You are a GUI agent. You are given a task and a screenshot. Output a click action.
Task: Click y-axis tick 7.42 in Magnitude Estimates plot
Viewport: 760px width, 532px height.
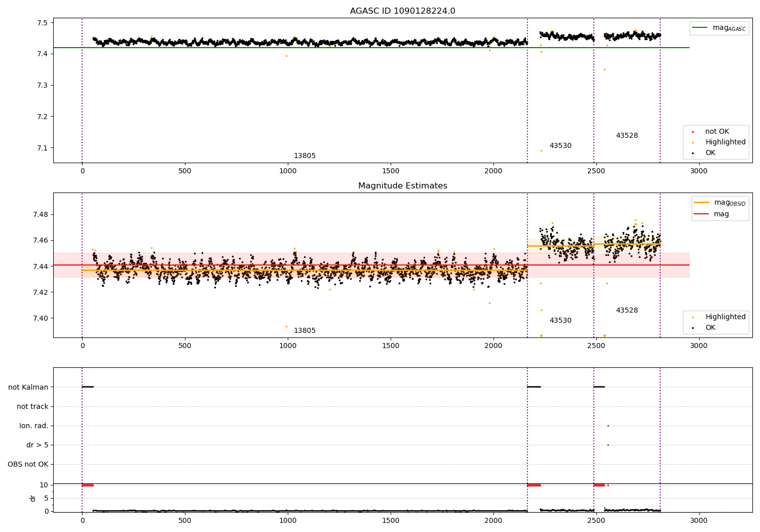click(40, 293)
